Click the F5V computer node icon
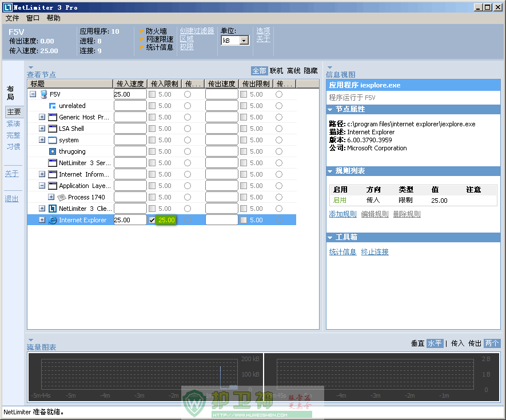 [x=43, y=94]
